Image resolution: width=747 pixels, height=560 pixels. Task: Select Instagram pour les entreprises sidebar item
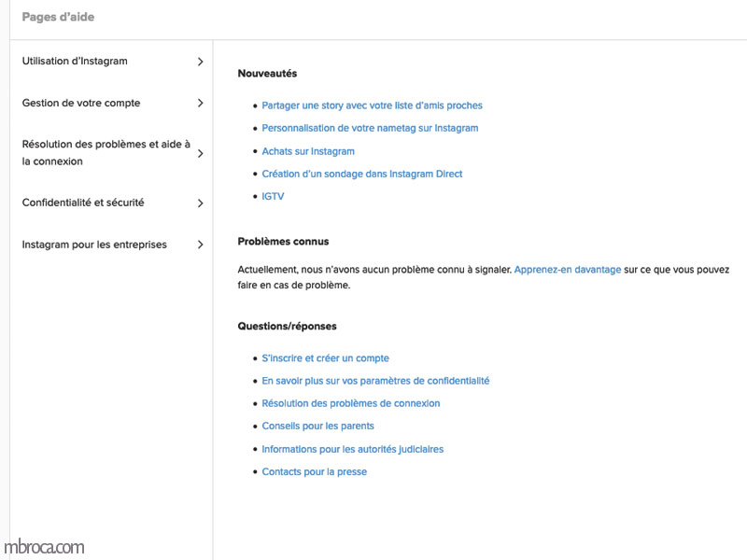point(94,245)
